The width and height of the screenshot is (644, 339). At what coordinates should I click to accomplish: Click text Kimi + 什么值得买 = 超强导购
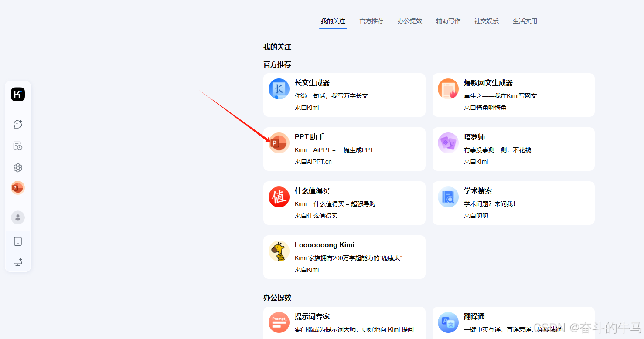(335, 204)
